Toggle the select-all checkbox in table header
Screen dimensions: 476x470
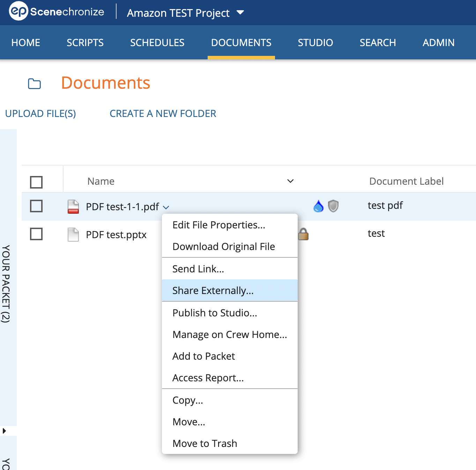(x=36, y=182)
